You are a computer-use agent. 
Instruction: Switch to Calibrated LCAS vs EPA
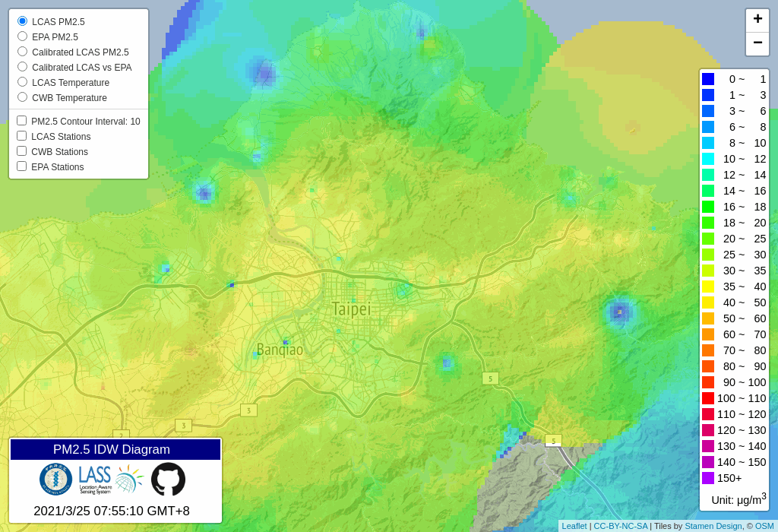click(23, 67)
